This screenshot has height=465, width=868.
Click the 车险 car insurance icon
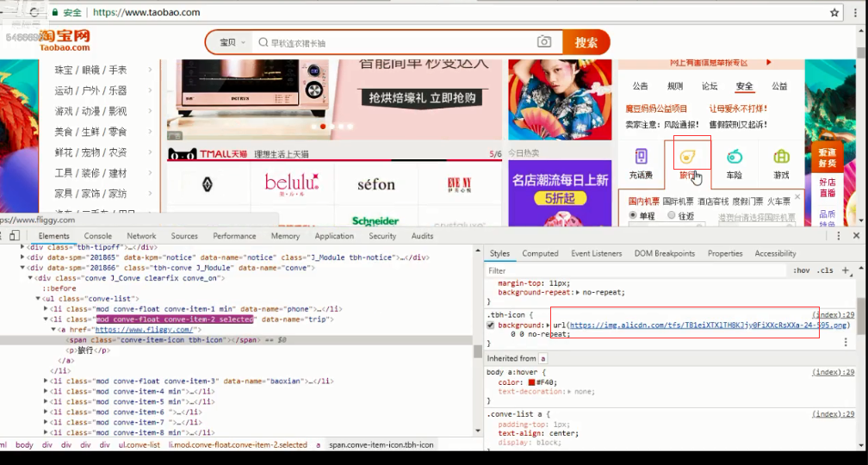[734, 158]
